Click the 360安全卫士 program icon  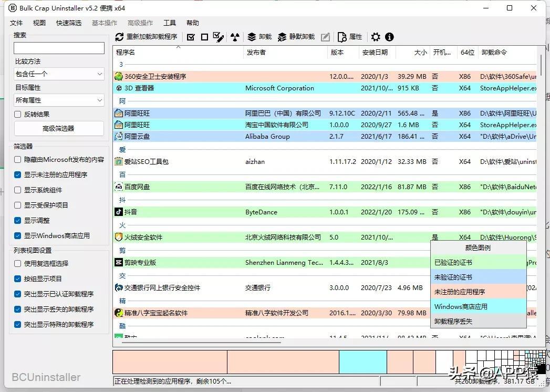click(119, 76)
